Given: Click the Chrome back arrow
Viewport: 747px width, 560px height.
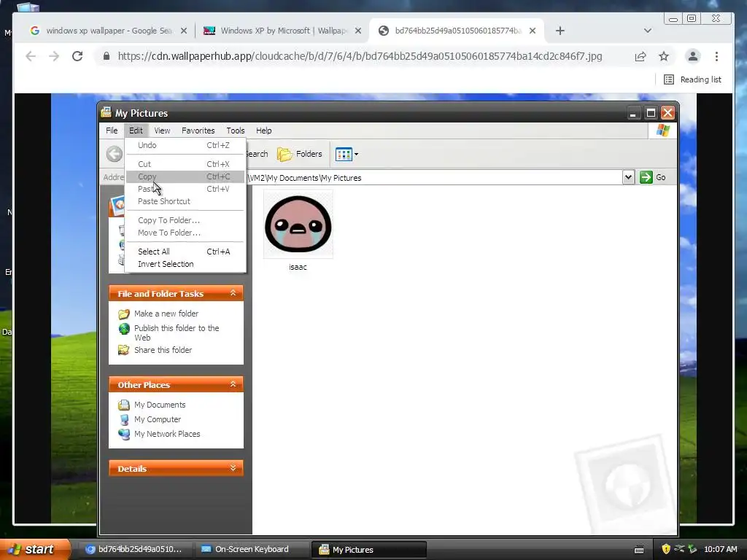Looking at the screenshot, I should click(x=31, y=56).
